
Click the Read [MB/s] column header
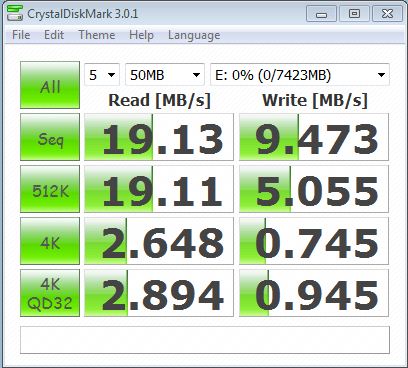159,100
